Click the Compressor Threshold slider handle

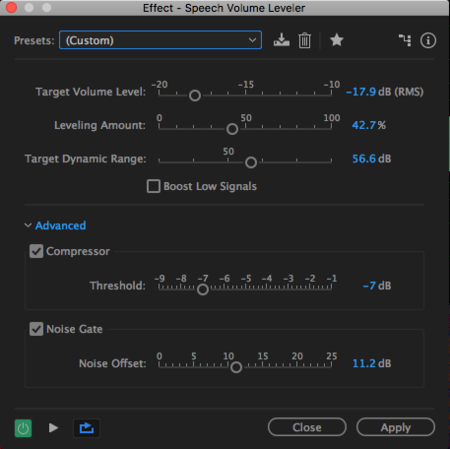(203, 289)
